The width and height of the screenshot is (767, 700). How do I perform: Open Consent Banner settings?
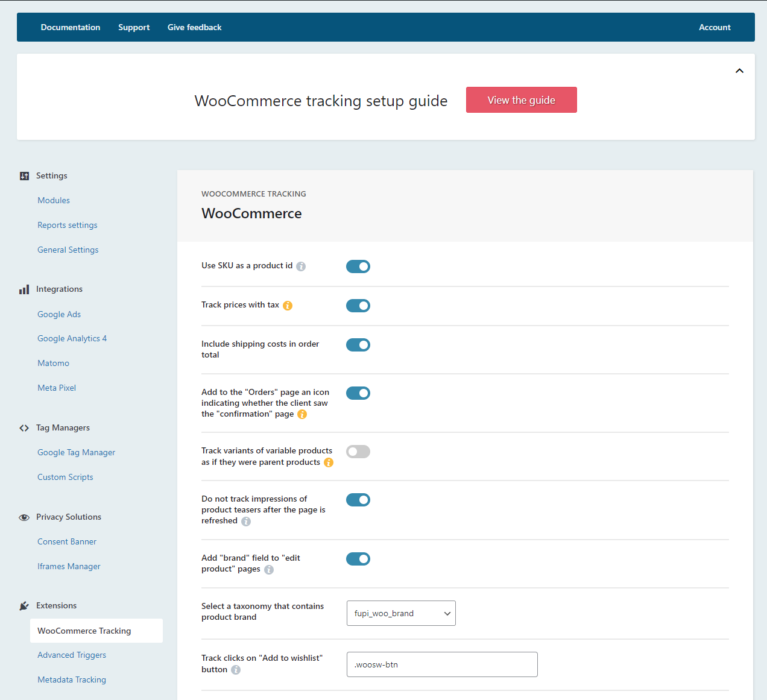click(67, 541)
